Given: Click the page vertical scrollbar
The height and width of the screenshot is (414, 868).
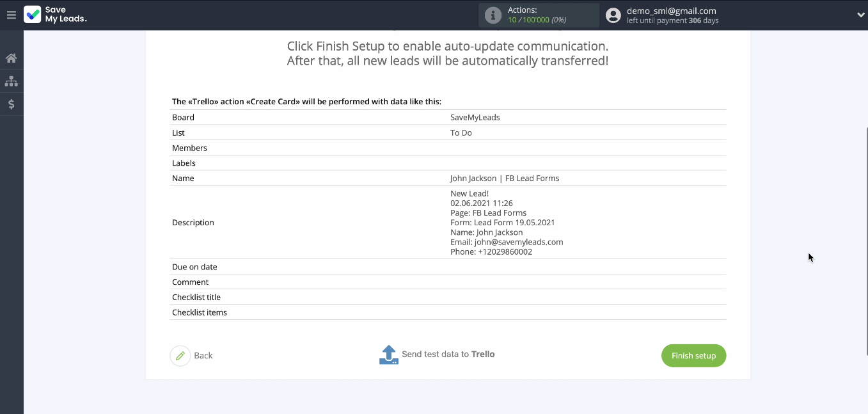Looking at the screenshot, I should tap(866, 241).
